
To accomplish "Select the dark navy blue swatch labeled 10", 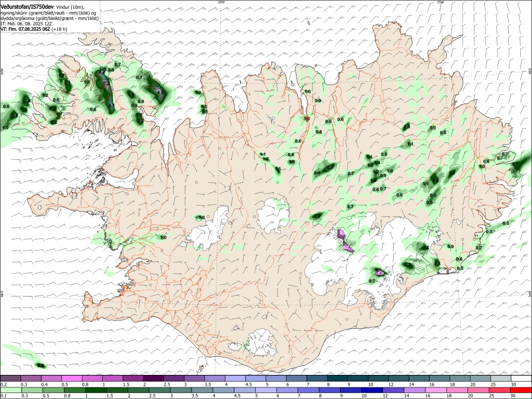I will pos(372,390).
